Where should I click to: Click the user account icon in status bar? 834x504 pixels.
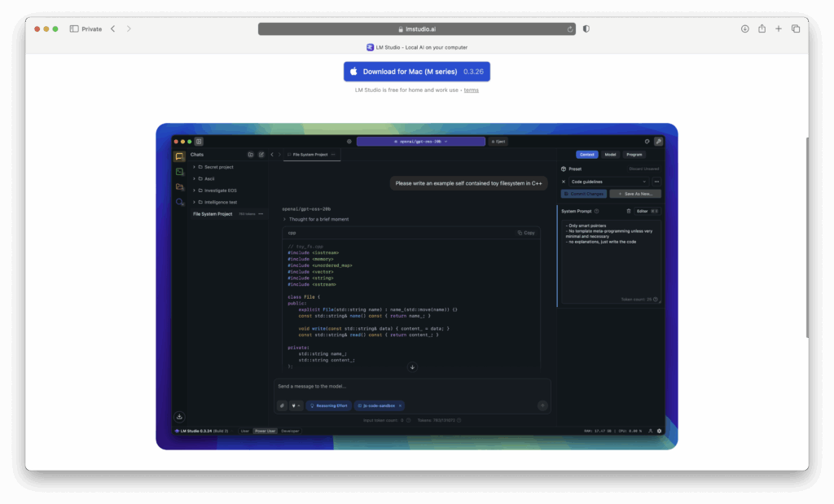click(650, 432)
